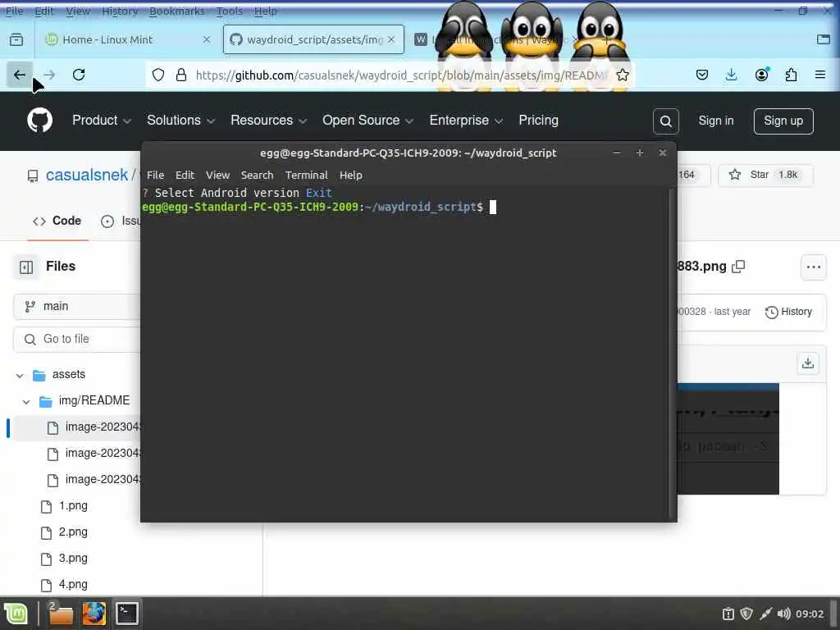The width and height of the screenshot is (840, 630).
Task: Star the repository
Action: [x=765, y=175]
